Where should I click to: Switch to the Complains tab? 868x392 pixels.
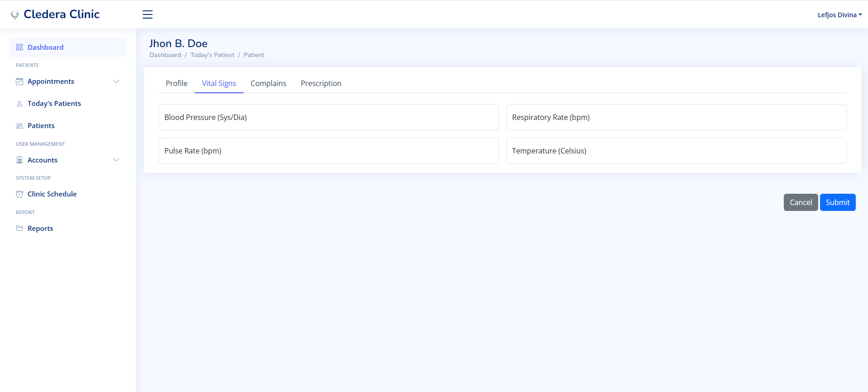tap(269, 83)
